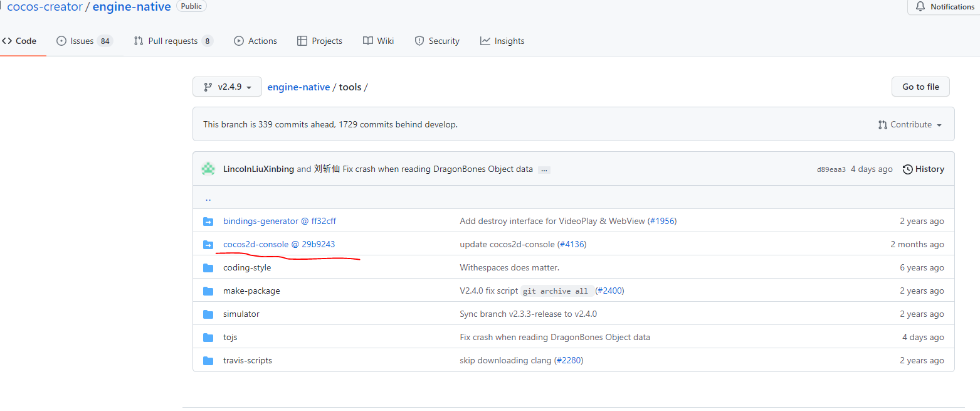Open bindings-generator @ ff32cff submodule link

pos(280,221)
